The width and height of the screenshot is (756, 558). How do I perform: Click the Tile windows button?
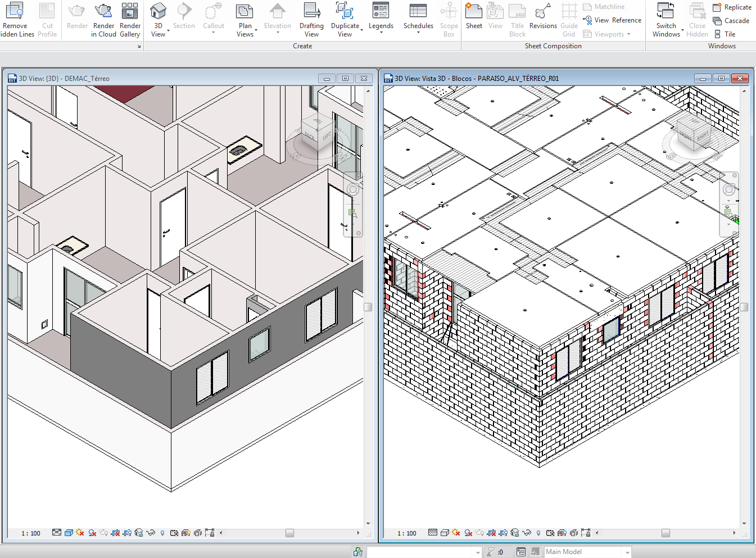click(x=725, y=34)
